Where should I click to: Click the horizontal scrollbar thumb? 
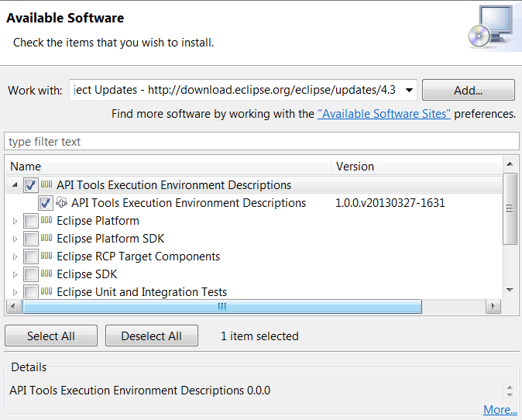point(222,306)
